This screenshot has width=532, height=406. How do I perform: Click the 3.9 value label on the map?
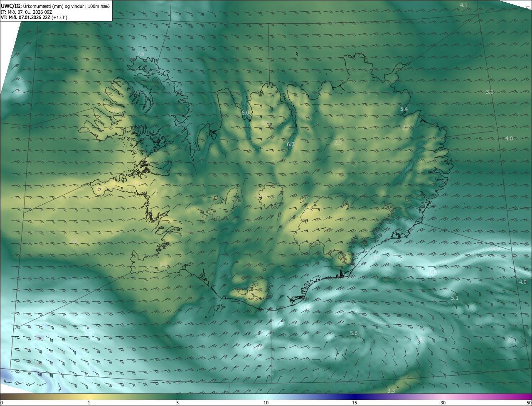pos(490,92)
